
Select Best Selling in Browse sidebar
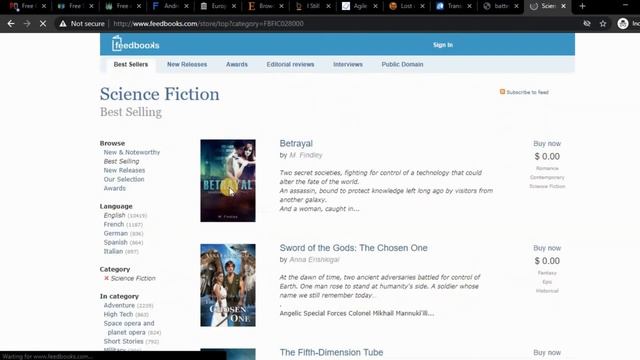click(x=121, y=161)
